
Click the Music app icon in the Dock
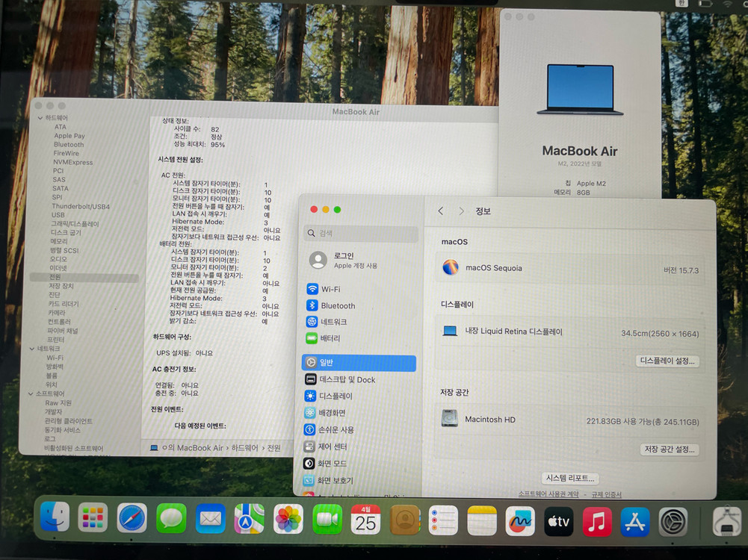point(596,522)
